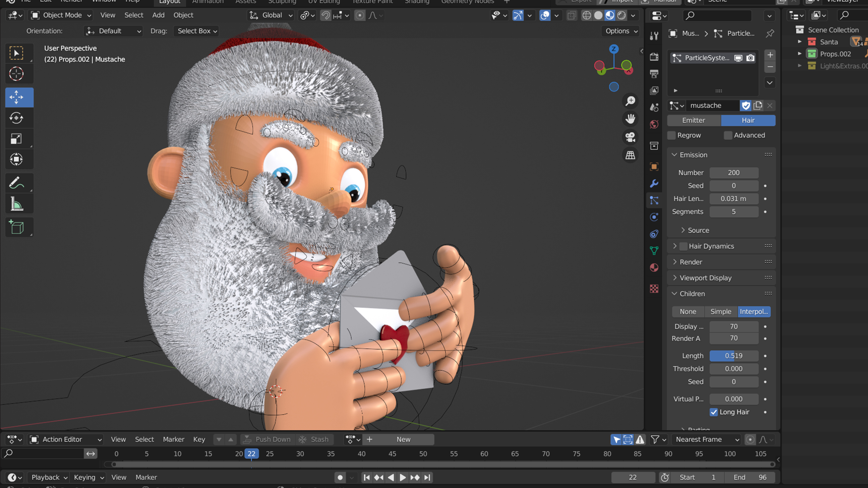The width and height of the screenshot is (868, 488).
Task: Open the Select Box drag dropdown
Action: (x=196, y=31)
